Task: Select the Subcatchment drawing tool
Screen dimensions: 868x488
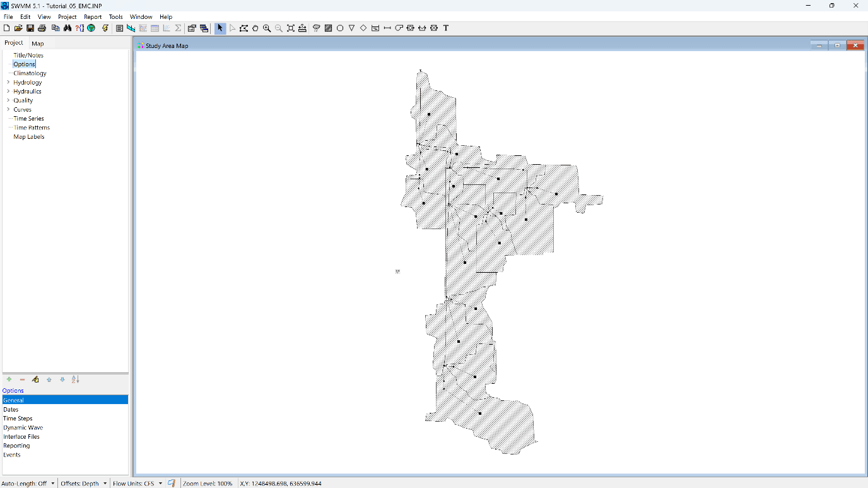Action: 328,28
